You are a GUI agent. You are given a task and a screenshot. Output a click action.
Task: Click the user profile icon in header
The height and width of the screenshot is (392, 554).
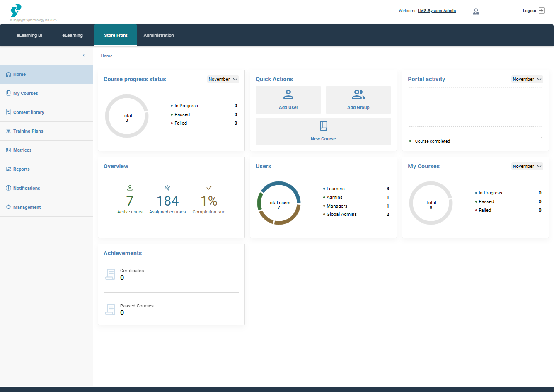476,11
